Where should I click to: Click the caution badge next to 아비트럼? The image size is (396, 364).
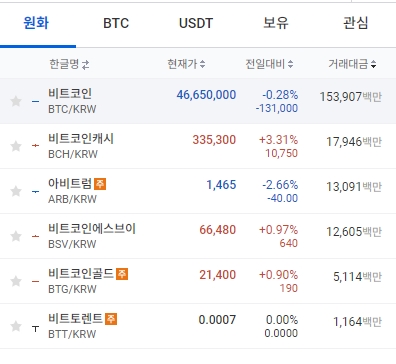[x=100, y=184]
